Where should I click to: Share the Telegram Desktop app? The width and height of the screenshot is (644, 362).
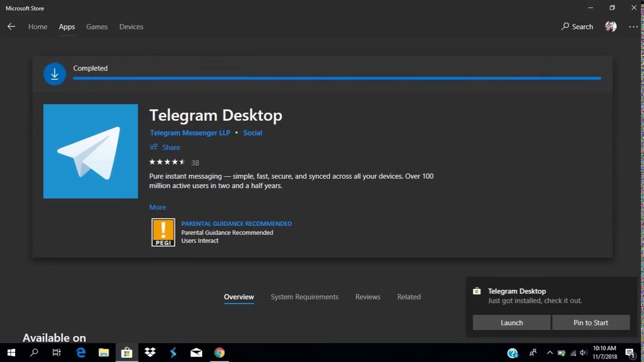tap(165, 147)
